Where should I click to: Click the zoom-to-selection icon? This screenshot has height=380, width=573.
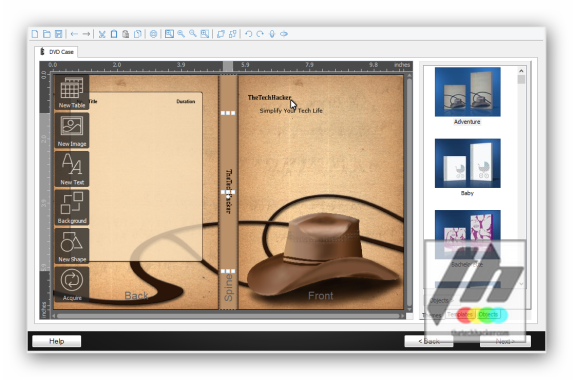205,34
